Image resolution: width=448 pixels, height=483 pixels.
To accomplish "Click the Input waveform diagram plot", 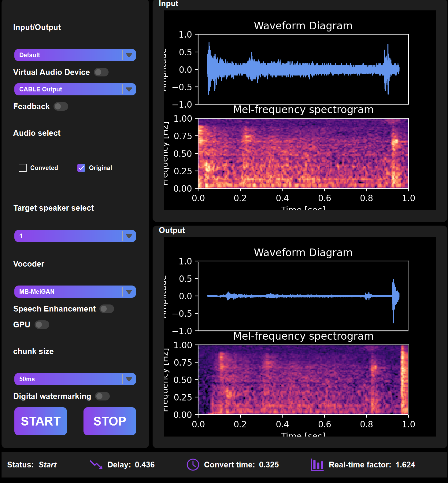I will click(x=303, y=69).
